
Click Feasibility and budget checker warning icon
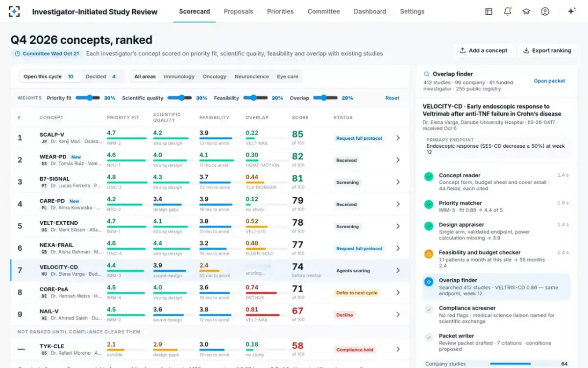(429, 254)
